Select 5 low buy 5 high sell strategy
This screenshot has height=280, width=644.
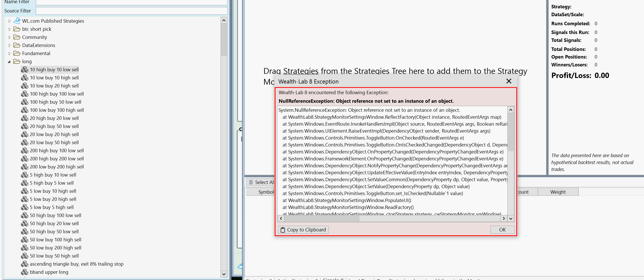click(x=52, y=207)
